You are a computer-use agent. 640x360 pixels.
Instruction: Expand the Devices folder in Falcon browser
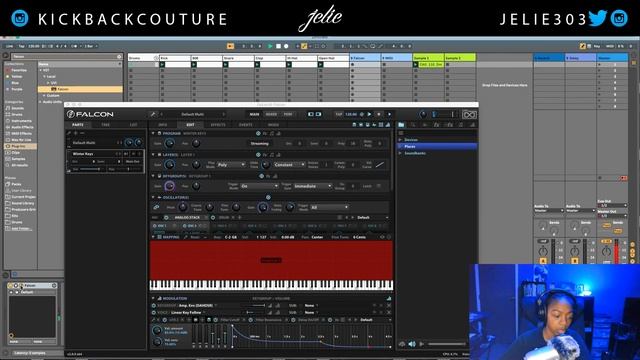tap(400, 140)
